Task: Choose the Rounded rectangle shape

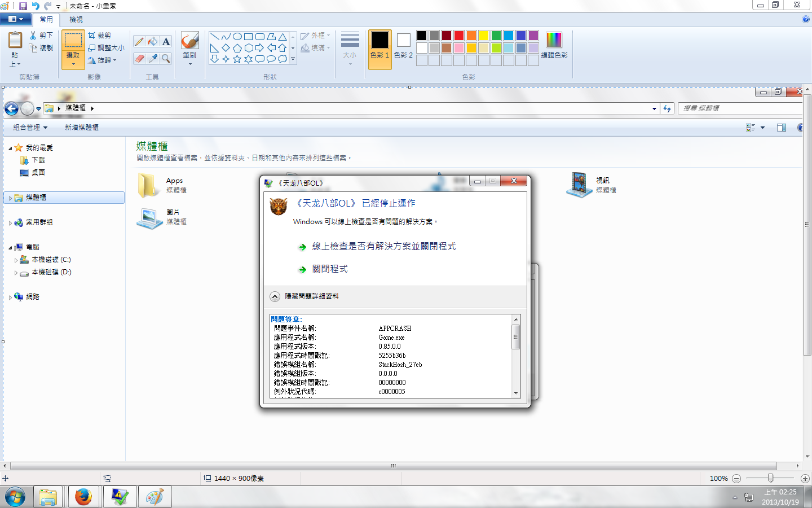Action: pos(259,37)
